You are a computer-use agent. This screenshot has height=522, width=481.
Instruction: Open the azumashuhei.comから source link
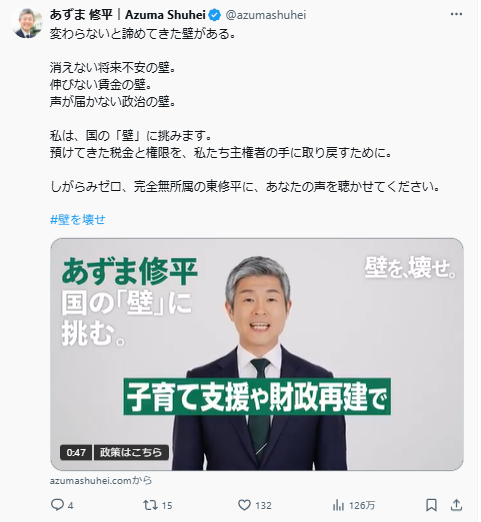pos(101,480)
